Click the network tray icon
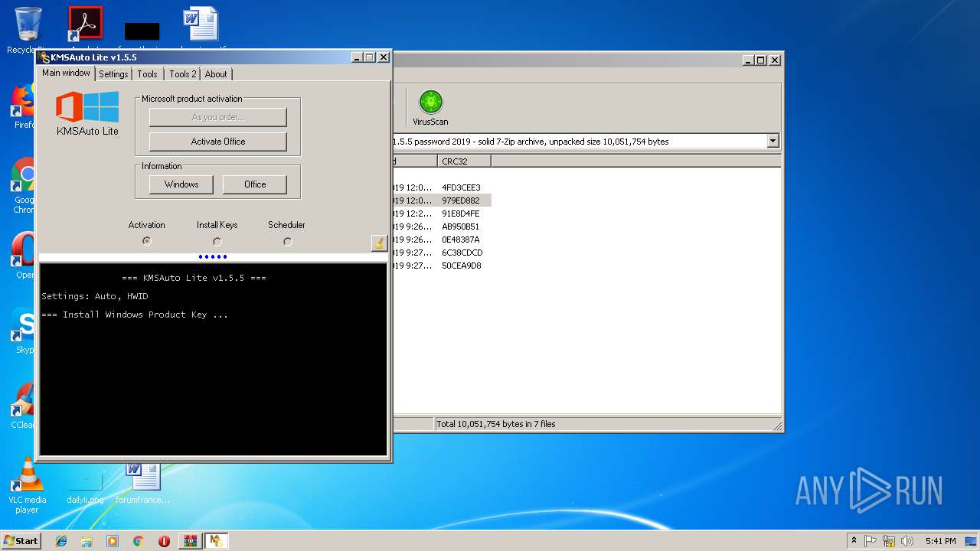 coord(889,541)
